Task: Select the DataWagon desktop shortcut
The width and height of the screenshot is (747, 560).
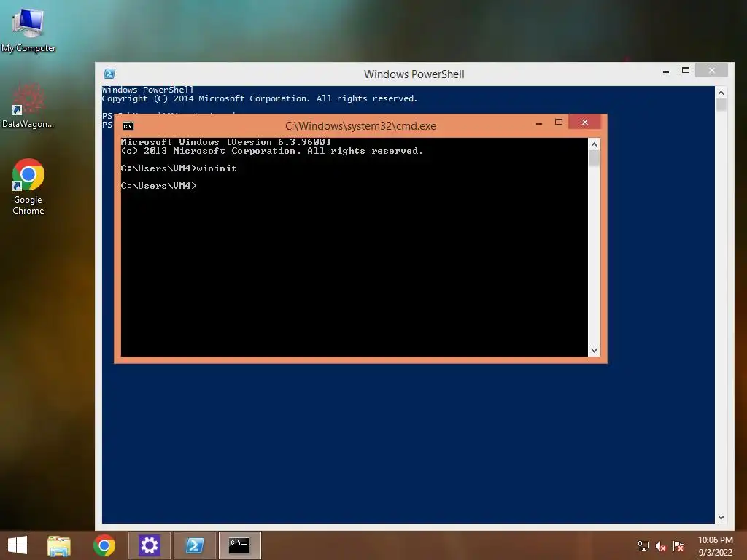Action: (28, 105)
